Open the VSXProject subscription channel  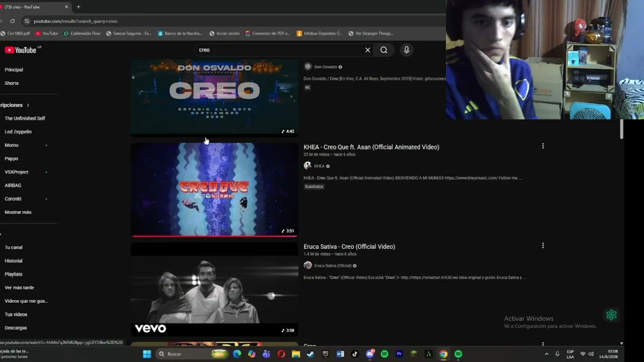pos(17,172)
